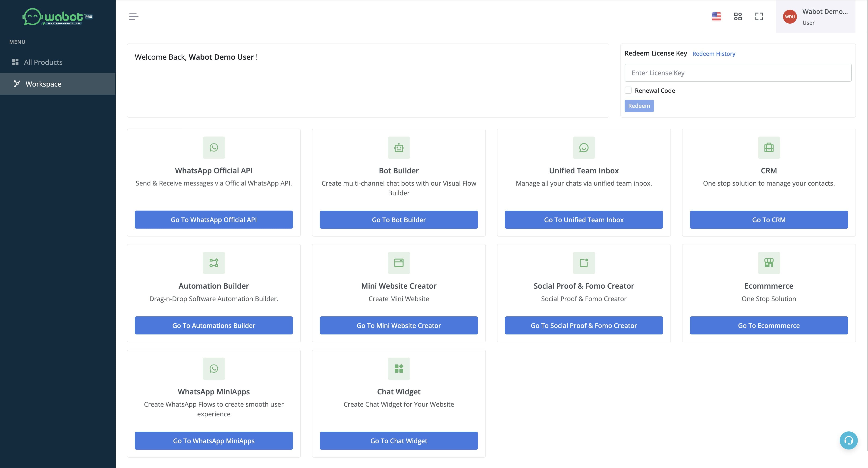Click Go To Chat Widget button
Screen dimensions: 868x468
399,440
